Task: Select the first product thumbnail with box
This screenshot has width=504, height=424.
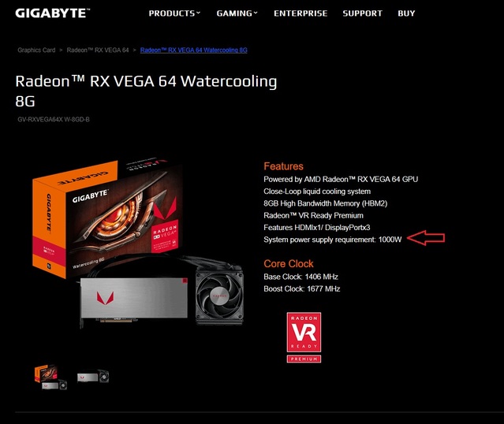Action: tap(50, 377)
